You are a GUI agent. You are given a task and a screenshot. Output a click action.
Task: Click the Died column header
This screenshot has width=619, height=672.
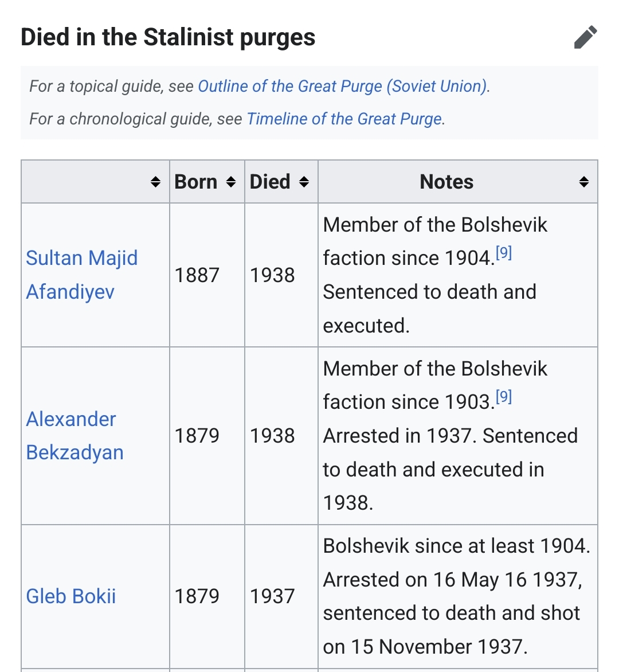(x=270, y=182)
